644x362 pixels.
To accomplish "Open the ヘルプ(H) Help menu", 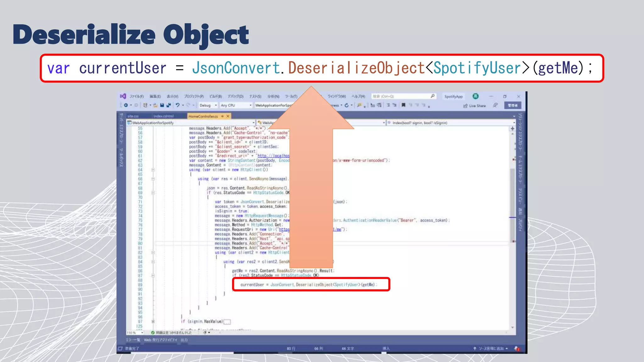I will pyautogui.click(x=358, y=96).
